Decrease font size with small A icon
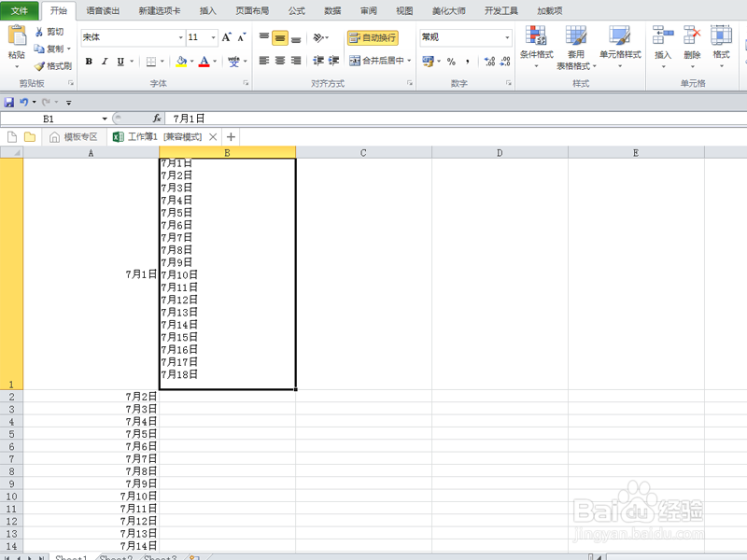Image resolution: width=747 pixels, height=560 pixels. [x=242, y=37]
